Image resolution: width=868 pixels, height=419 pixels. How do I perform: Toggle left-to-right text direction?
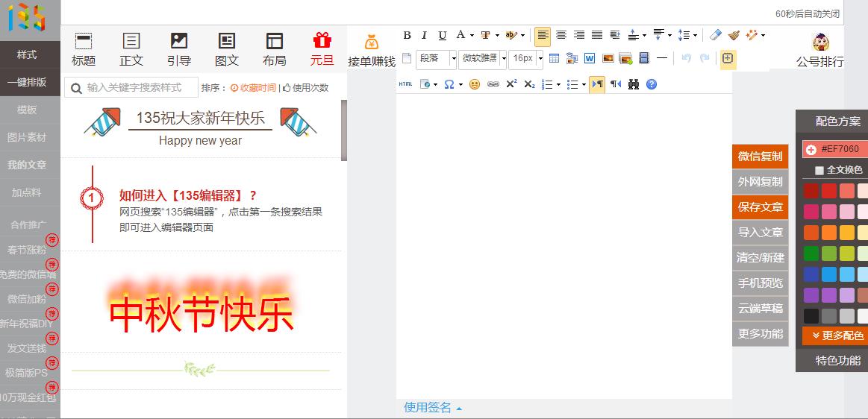[597, 84]
